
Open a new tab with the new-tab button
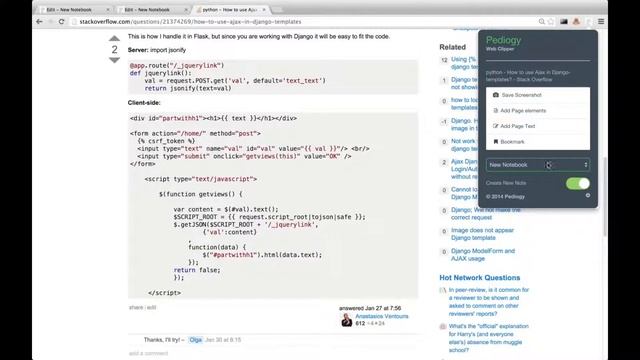click(x=277, y=9)
